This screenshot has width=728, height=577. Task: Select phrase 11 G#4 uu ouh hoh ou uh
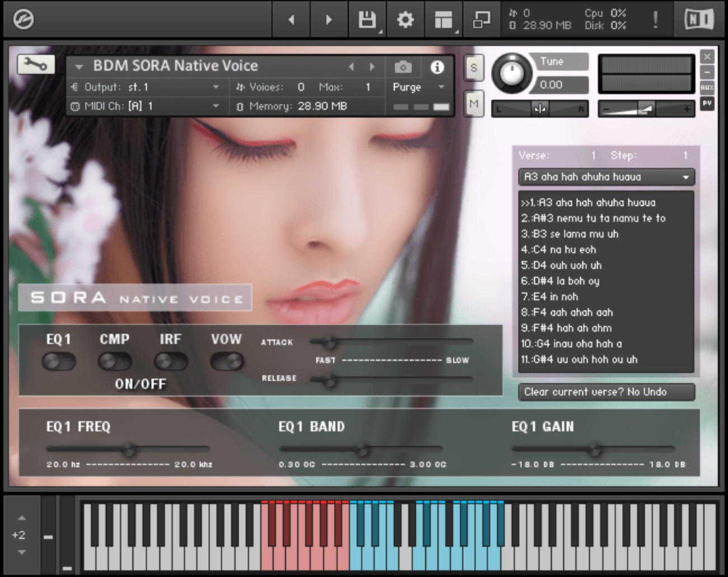tap(580, 359)
